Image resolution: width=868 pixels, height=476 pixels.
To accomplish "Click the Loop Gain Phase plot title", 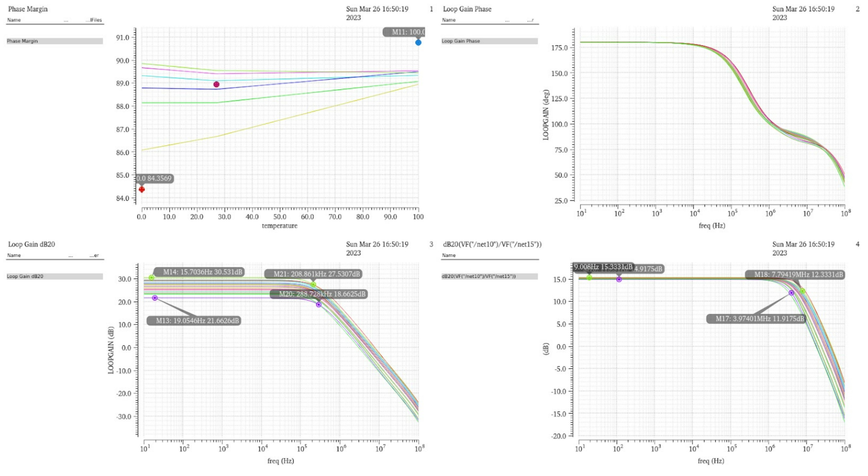I will pos(467,9).
